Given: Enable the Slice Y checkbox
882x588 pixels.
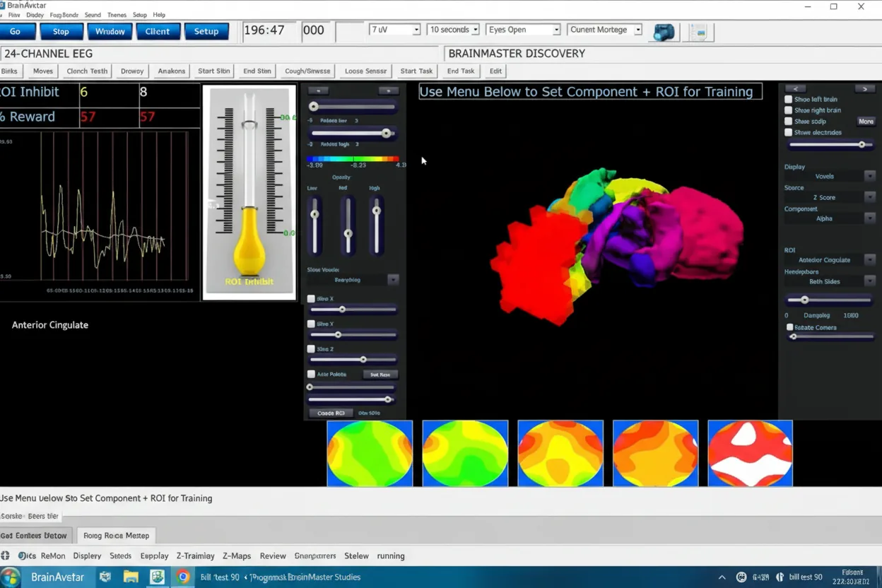Looking at the screenshot, I should [311, 324].
